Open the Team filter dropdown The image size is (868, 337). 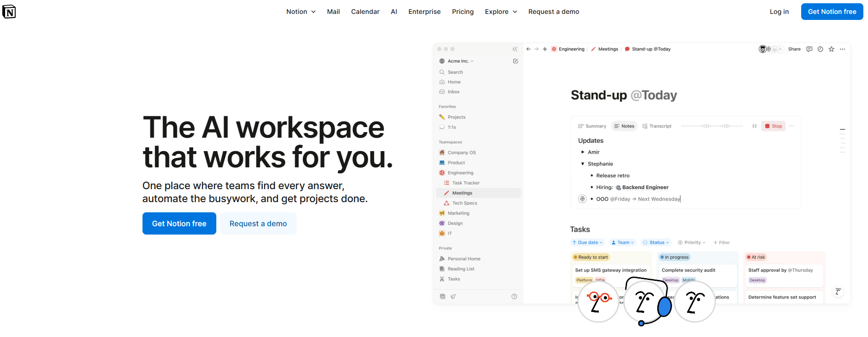coord(622,242)
